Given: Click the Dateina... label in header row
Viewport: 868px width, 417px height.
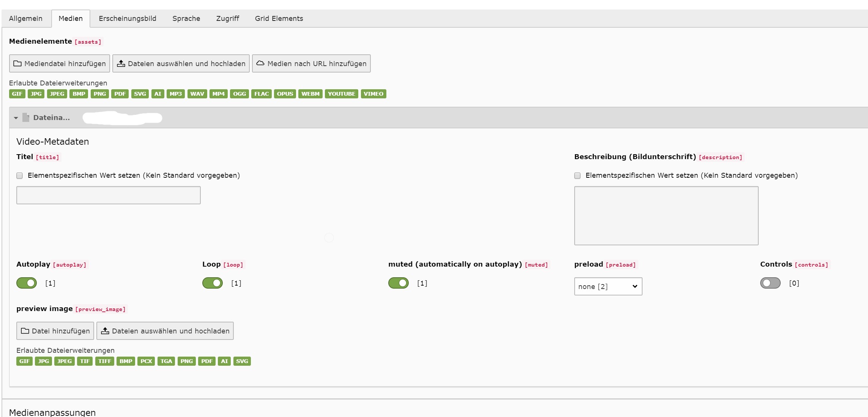Looking at the screenshot, I should tap(52, 118).
